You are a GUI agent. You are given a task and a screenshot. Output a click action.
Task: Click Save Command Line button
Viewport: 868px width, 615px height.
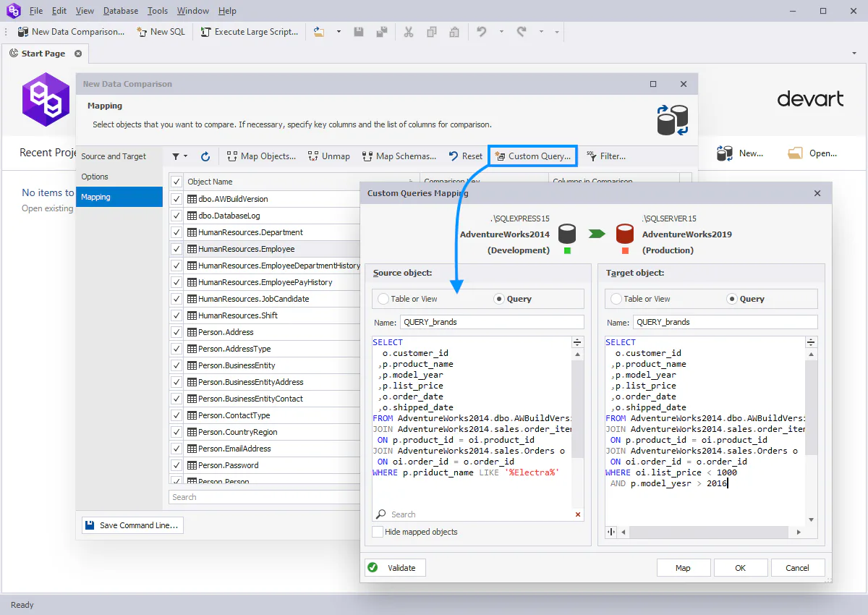pos(132,525)
